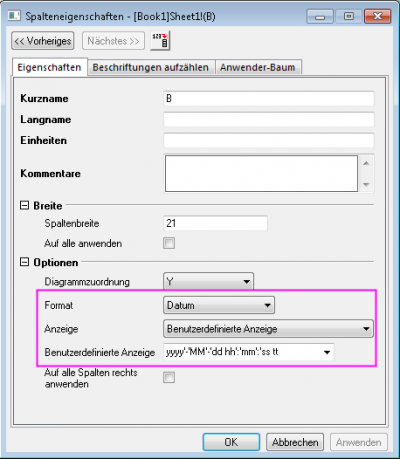Click the worksheet icon in title bar
The width and height of the screenshot is (400, 459).
coord(14,16)
